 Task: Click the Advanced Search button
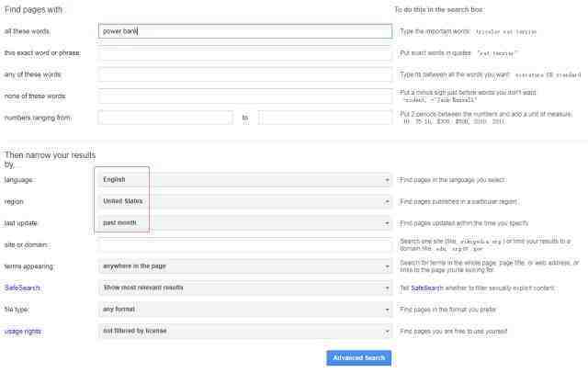click(359, 358)
